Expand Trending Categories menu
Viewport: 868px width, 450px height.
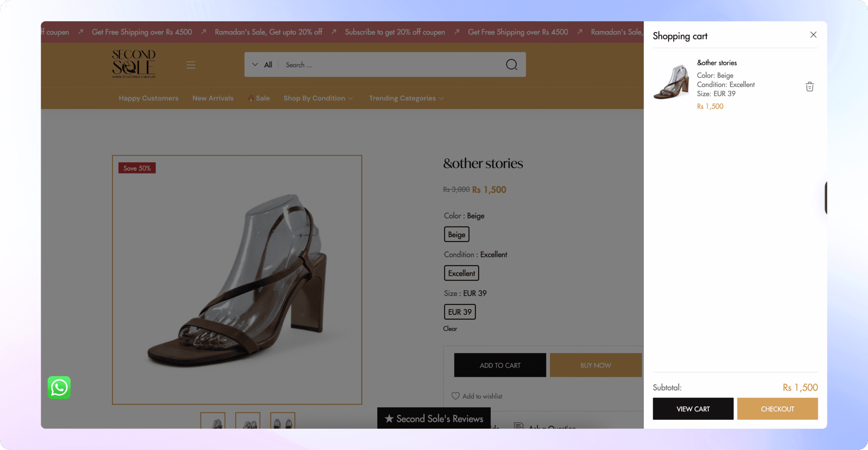406,98
